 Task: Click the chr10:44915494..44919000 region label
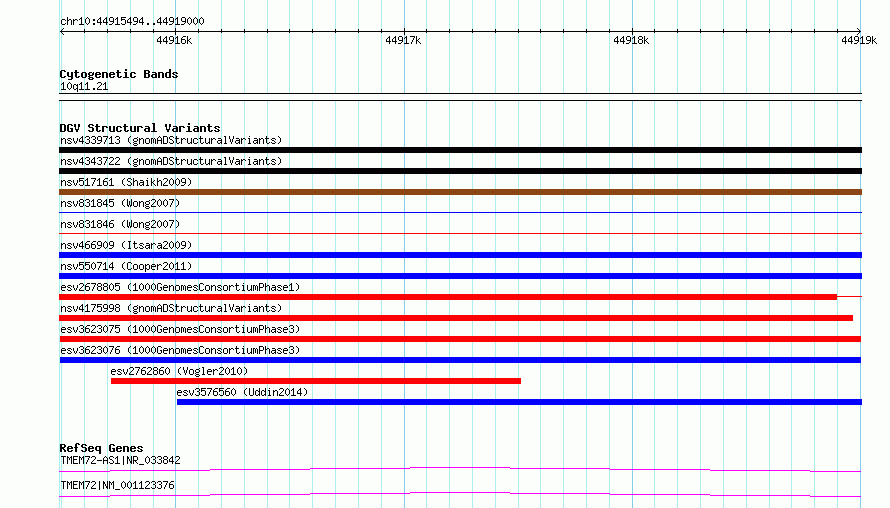click(132, 21)
